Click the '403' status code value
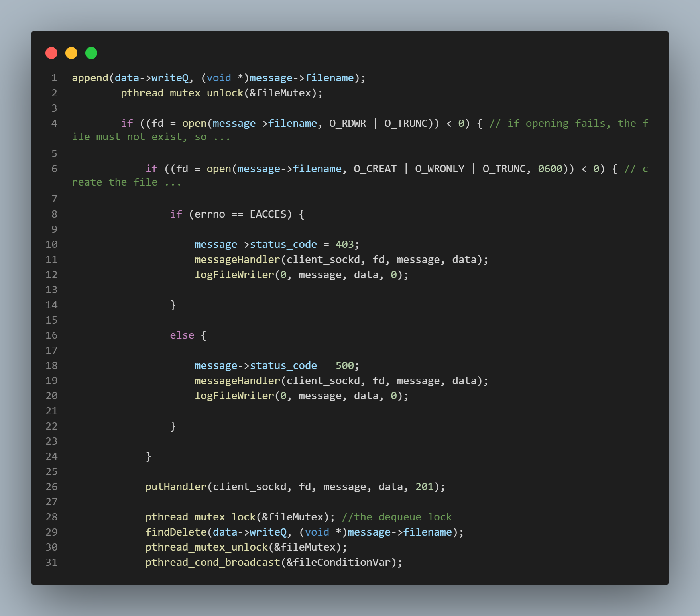 tap(344, 244)
